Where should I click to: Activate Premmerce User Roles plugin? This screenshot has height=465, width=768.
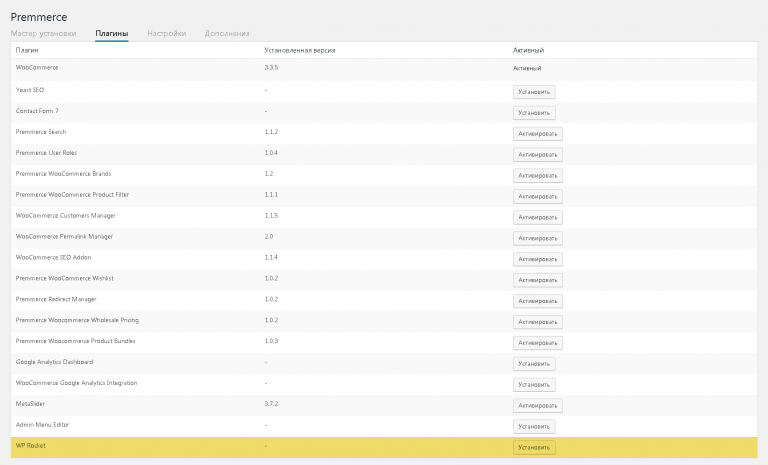click(x=537, y=155)
